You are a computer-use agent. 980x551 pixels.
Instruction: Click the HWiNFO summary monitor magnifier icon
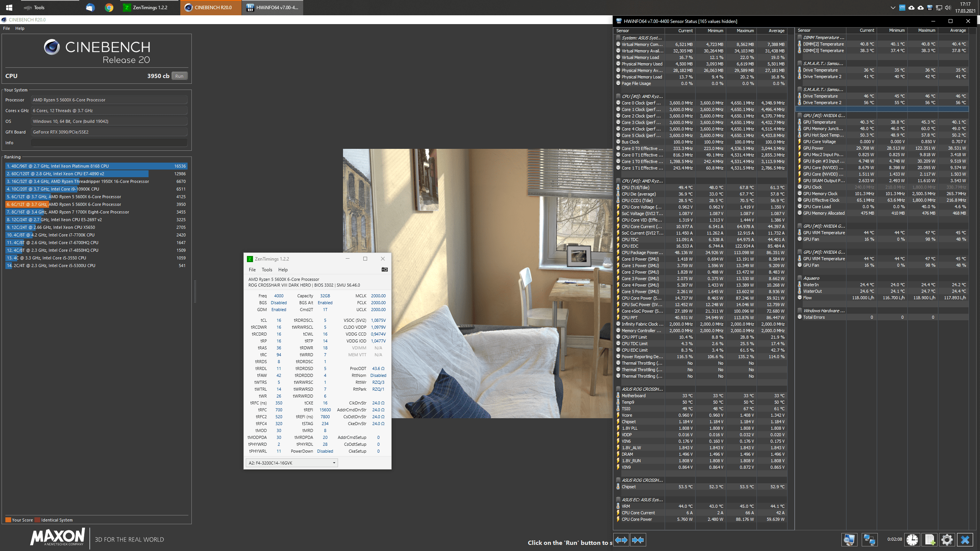pos(849,540)
